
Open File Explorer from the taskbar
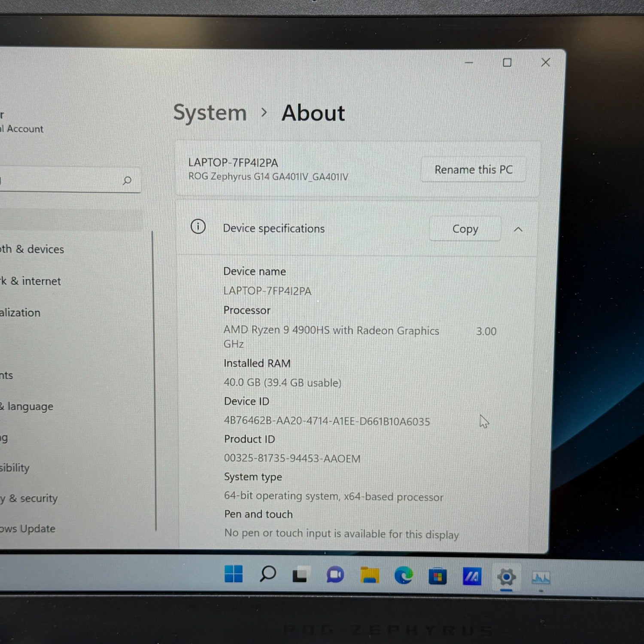pyautogui.click(x=369, y=575)
